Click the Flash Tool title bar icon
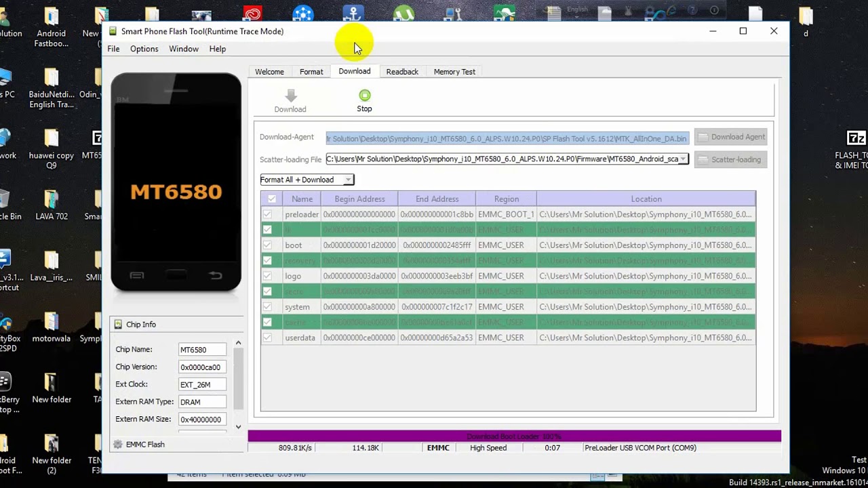Viewport: 868px width, 488px height. tap(113, 31)
